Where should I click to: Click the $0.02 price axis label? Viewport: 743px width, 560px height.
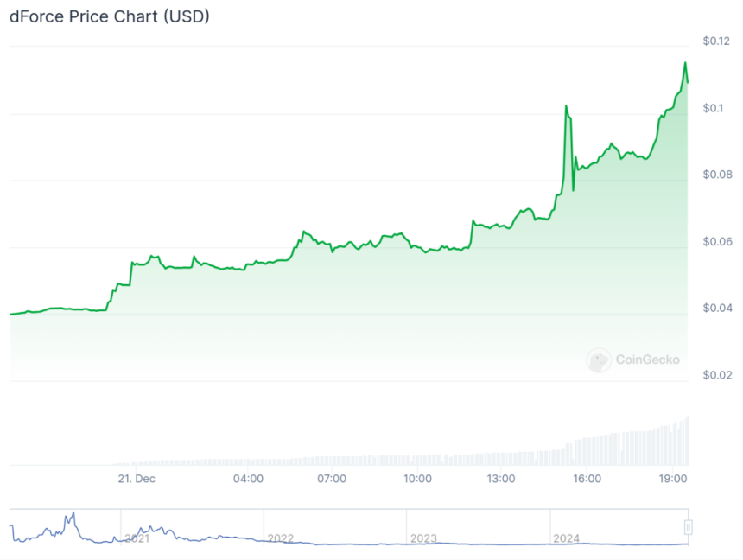coord(718,375)
